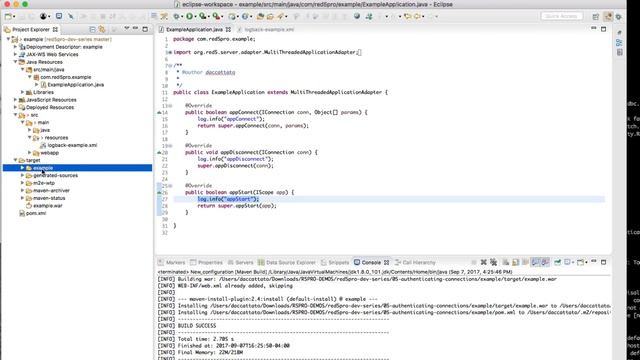Collapse the example project root
640x360 pixels.
coord(9,39)
